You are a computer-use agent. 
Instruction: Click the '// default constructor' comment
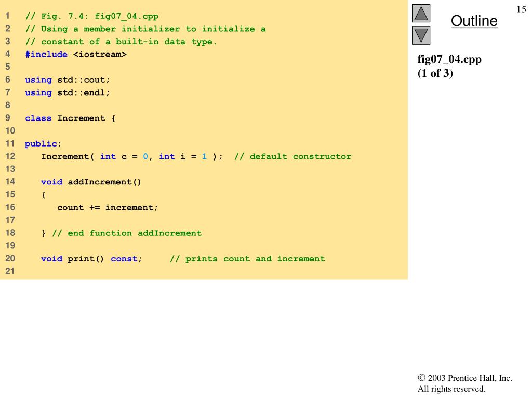tap(293, 156)
